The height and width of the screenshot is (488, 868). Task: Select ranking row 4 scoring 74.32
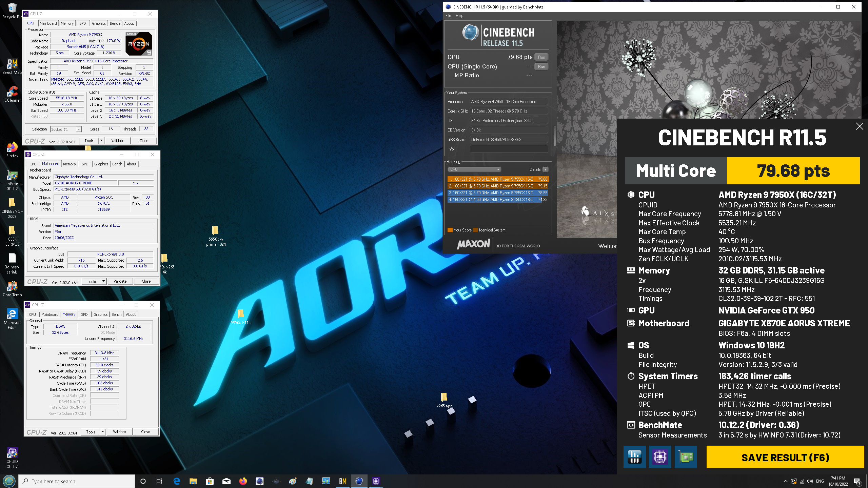(x=498, y=200)
